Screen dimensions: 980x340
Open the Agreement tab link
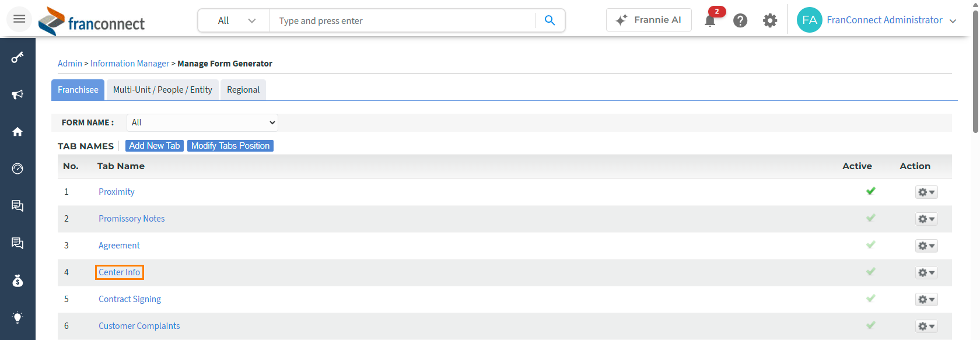119,246
